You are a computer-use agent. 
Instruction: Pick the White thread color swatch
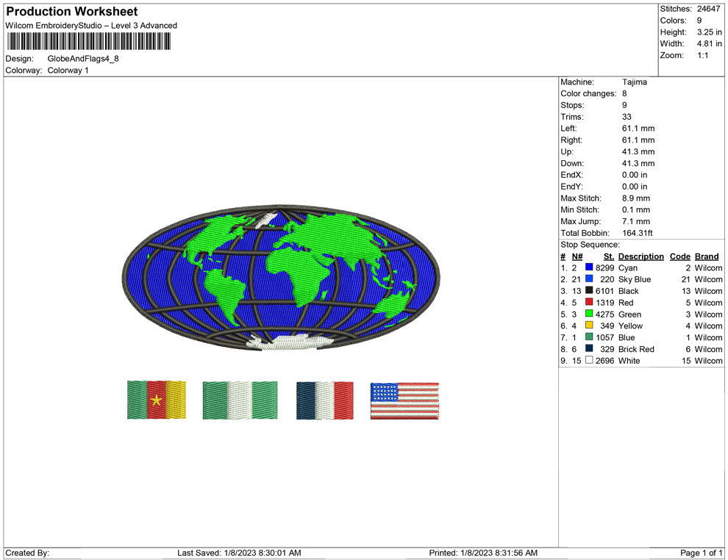(589, 361)
